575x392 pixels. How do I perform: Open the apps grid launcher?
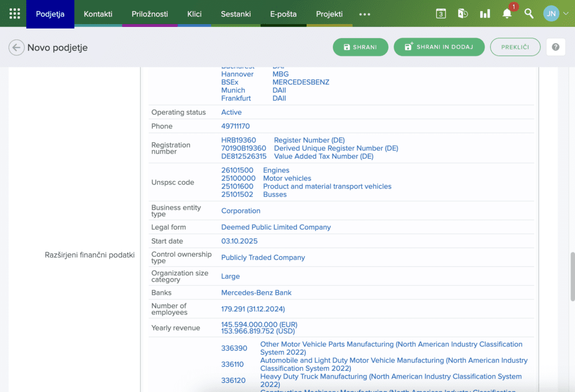pos(15,13)
